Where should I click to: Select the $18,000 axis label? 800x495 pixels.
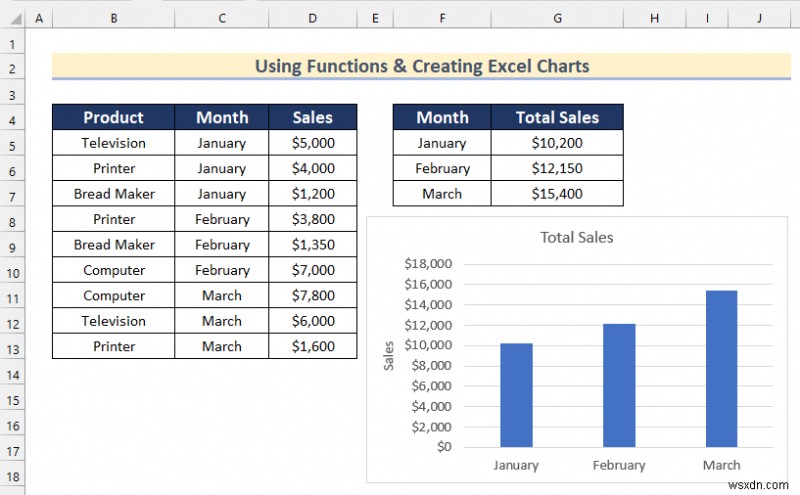click(428, 264)
